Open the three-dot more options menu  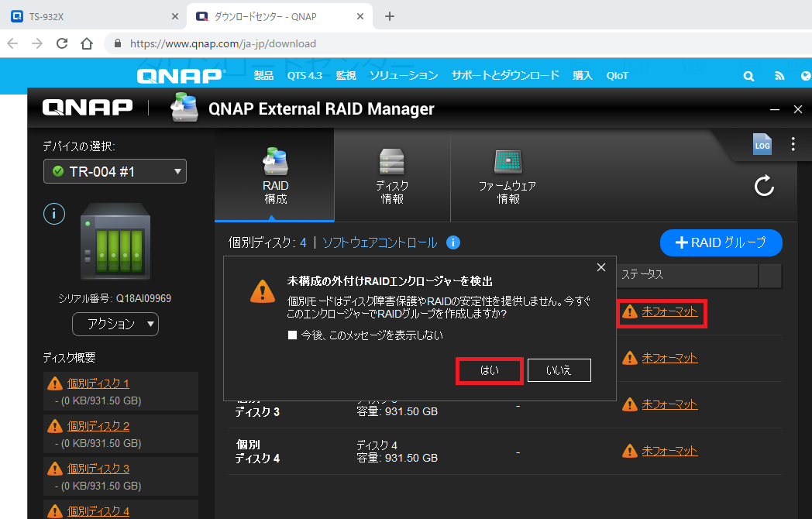click(x=793, y=144)
